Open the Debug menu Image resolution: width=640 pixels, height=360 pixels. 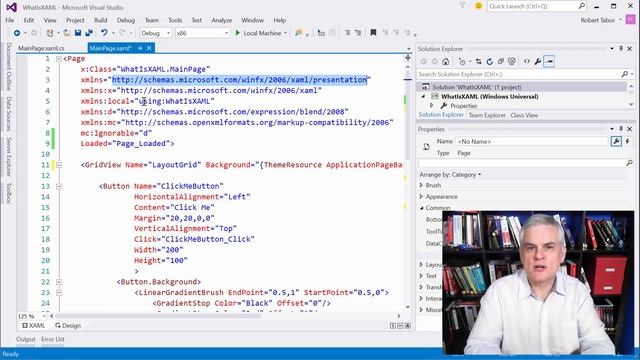pyautogui.click(x=126, y=20)
